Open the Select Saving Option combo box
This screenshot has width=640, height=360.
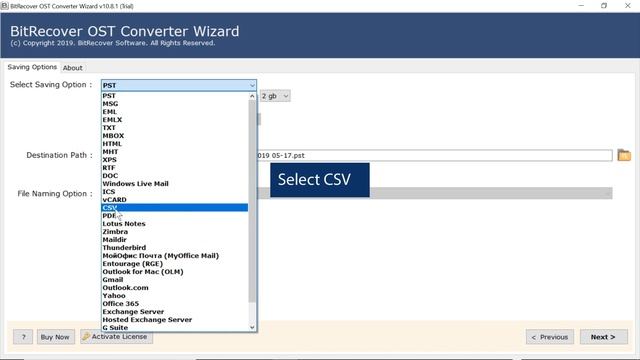tap(179, 85)
